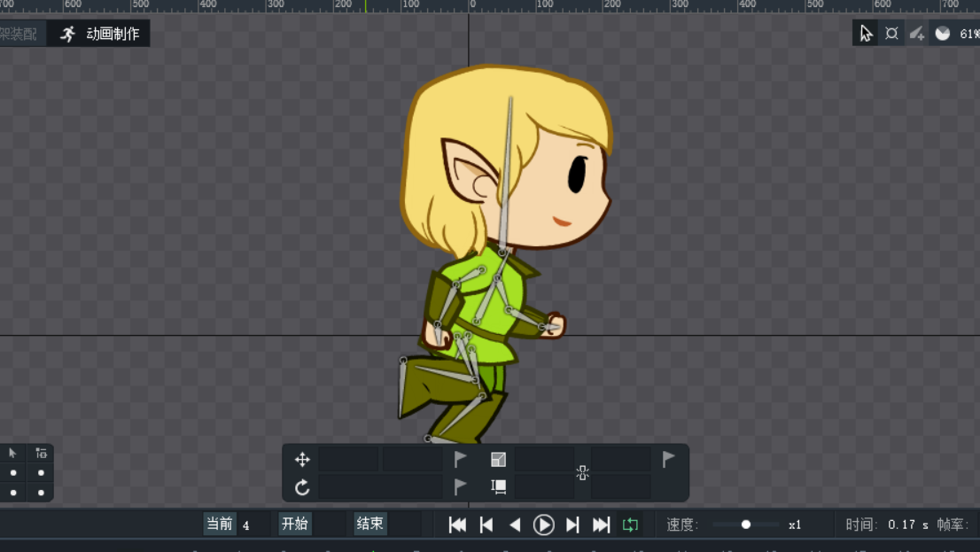Switch to the 动画制作 animation tab
980x552 pixels.
coord(99,34)
